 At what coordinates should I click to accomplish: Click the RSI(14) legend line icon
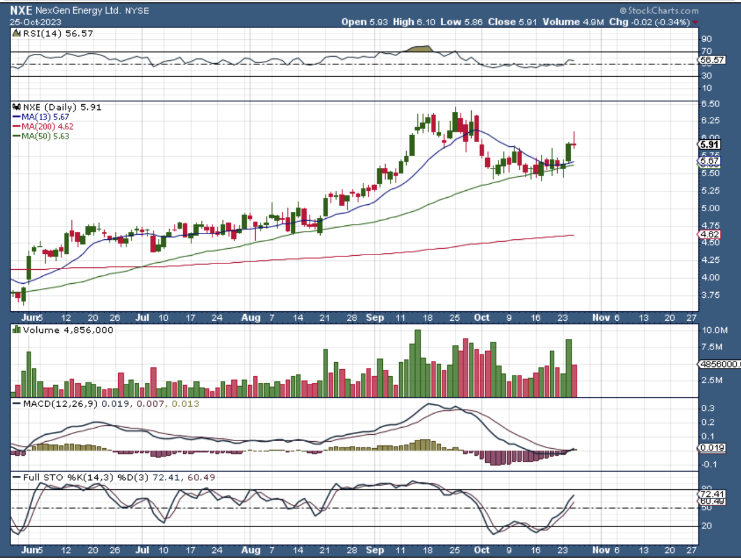18,33
